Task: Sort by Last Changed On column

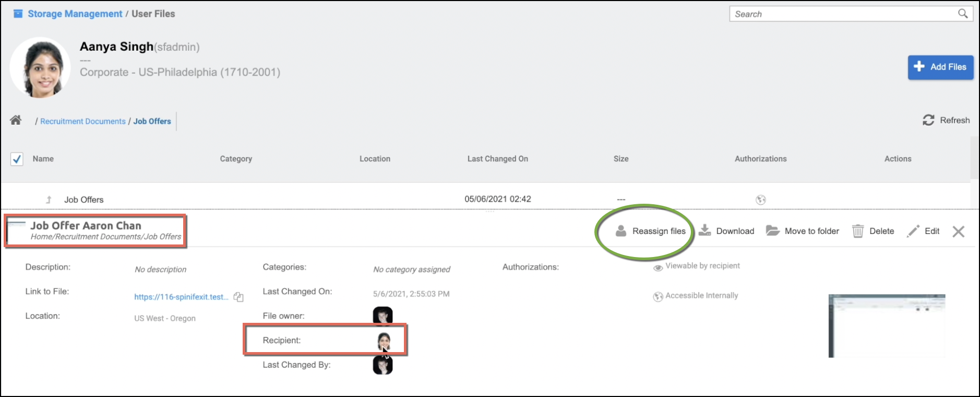Action: [x=497, y=159]
